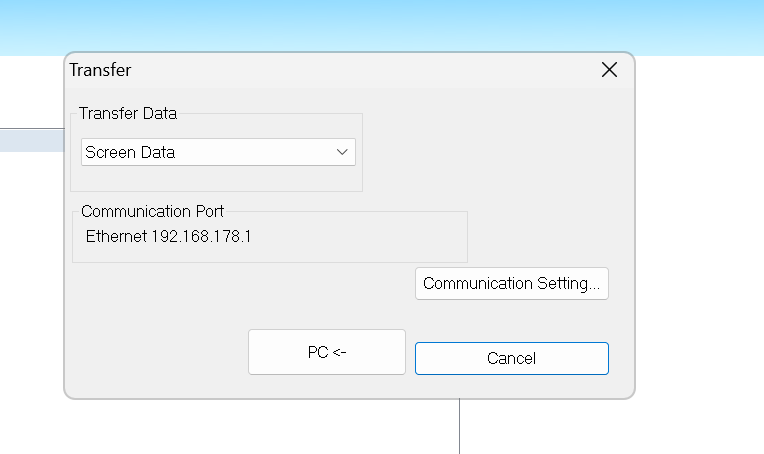Close the Transfer dialog with the X

609,70
